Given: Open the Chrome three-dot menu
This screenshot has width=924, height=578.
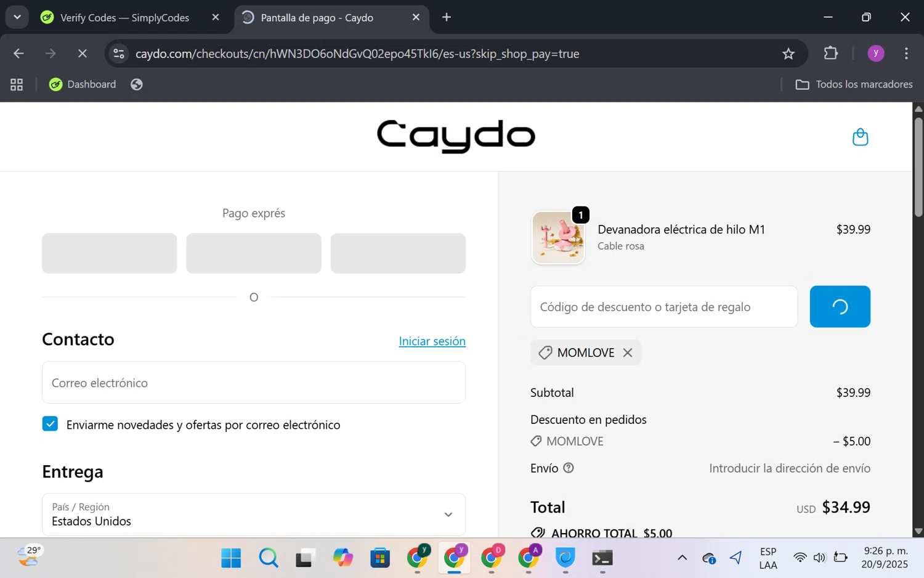Looking at the screenshot, I should [906, 54].
